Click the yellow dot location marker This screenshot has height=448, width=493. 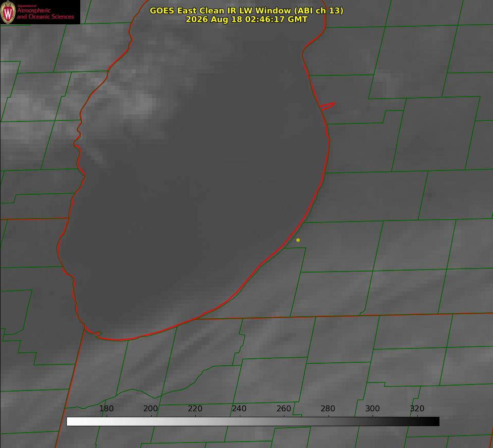(298, 240)
